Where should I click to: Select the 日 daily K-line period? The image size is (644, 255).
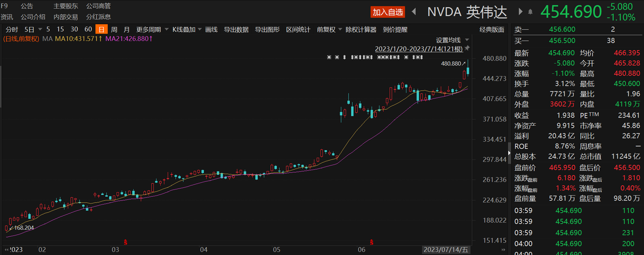point(101,29)
